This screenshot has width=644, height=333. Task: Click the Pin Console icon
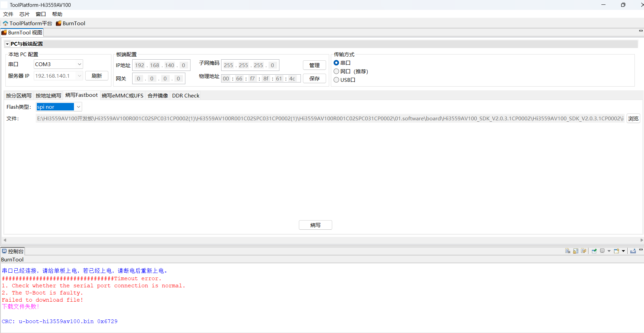(x=594, y=251)
